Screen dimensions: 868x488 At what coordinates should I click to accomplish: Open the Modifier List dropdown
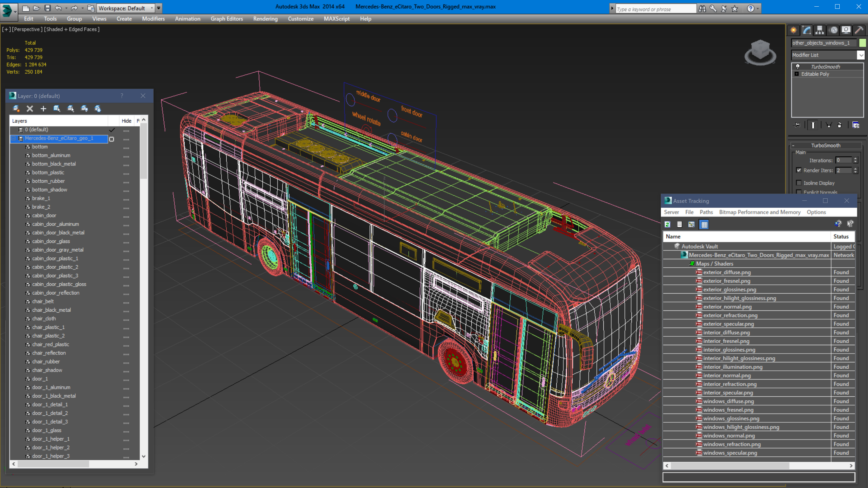coord(862,55)
